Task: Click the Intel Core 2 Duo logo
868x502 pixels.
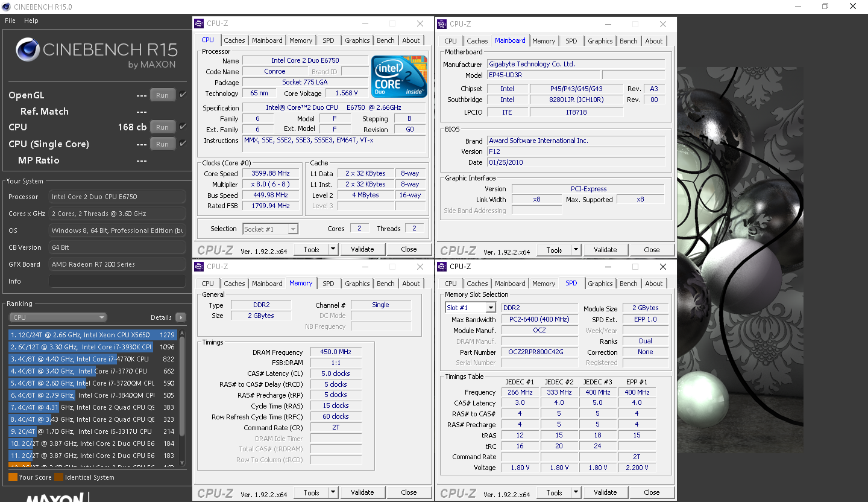Action: point(399,77)
